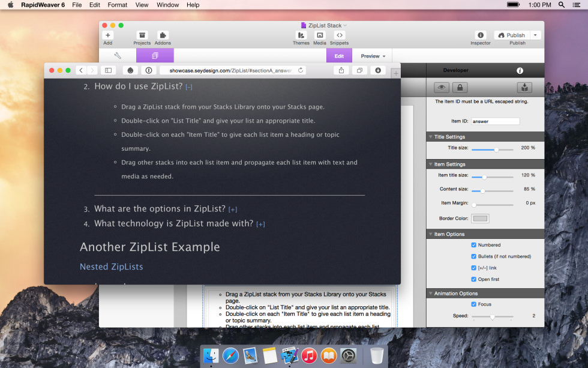Viewport: 588px width, 368px height.
Task: Click the Publish button
Action: click(x=512, y=35)
